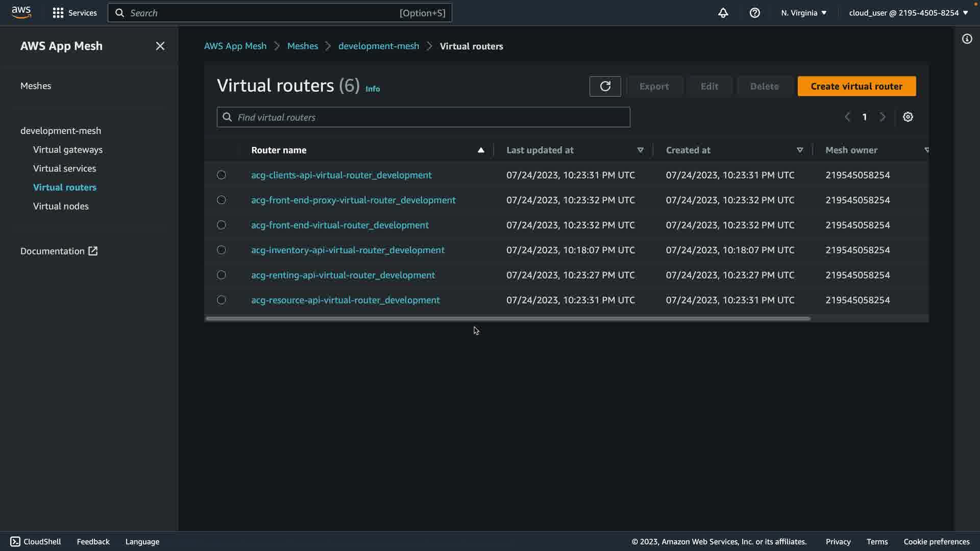Viewport: 980px width, 551px height.
Task: Open the Services grid menu icon
Action: [x=58, y=13]
